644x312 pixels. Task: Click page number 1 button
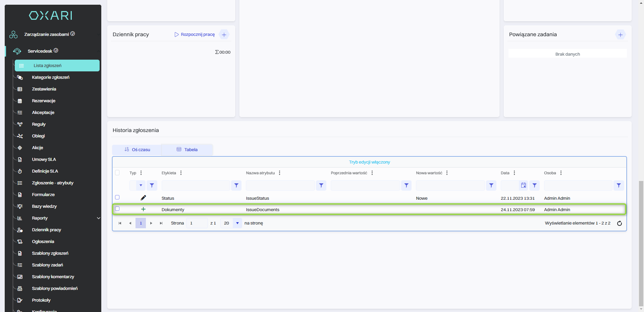click(141, 223)
